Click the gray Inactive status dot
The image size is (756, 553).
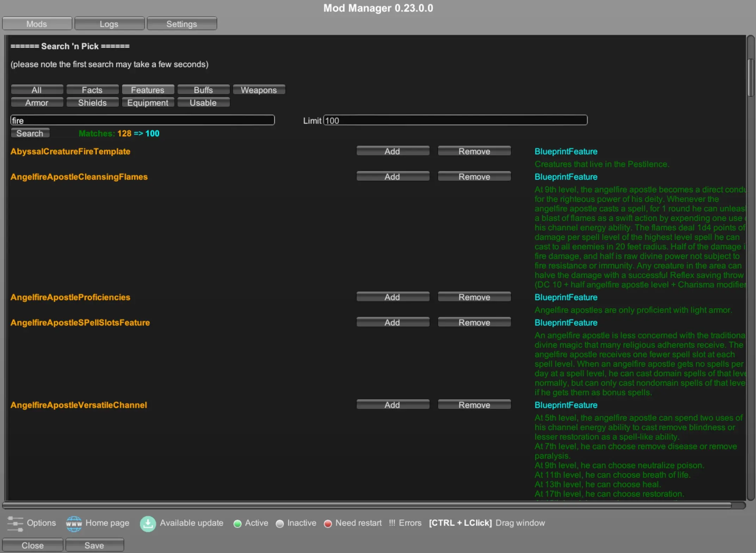(280, 524)
